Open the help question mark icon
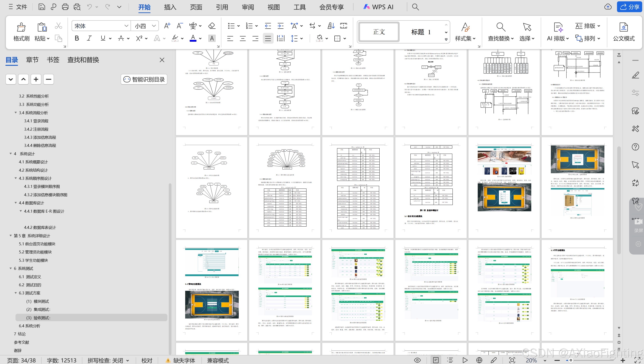 635,147
